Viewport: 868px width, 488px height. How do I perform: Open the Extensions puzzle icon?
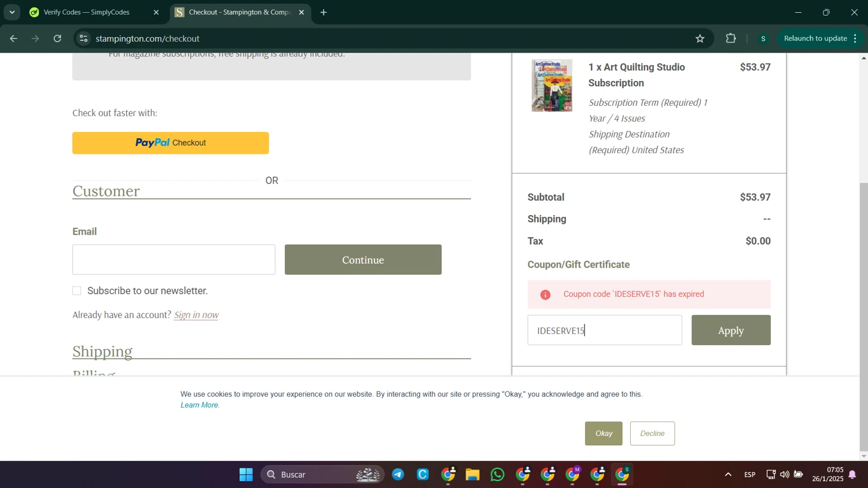(x=731, y=39)
